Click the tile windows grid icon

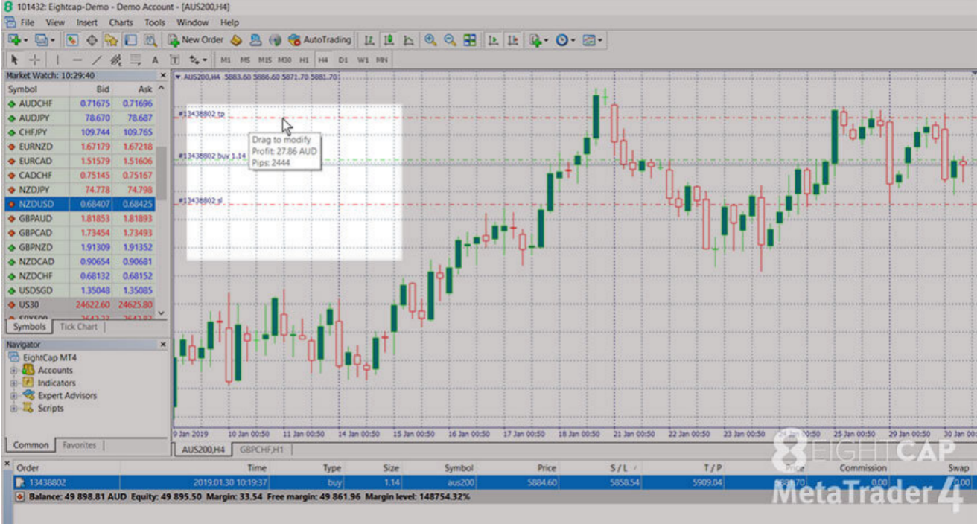tap(469, 40)
